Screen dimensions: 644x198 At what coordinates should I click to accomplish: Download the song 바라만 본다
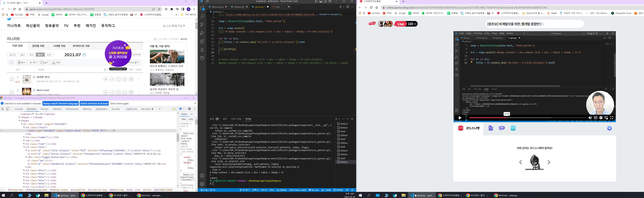click(125, 79)
